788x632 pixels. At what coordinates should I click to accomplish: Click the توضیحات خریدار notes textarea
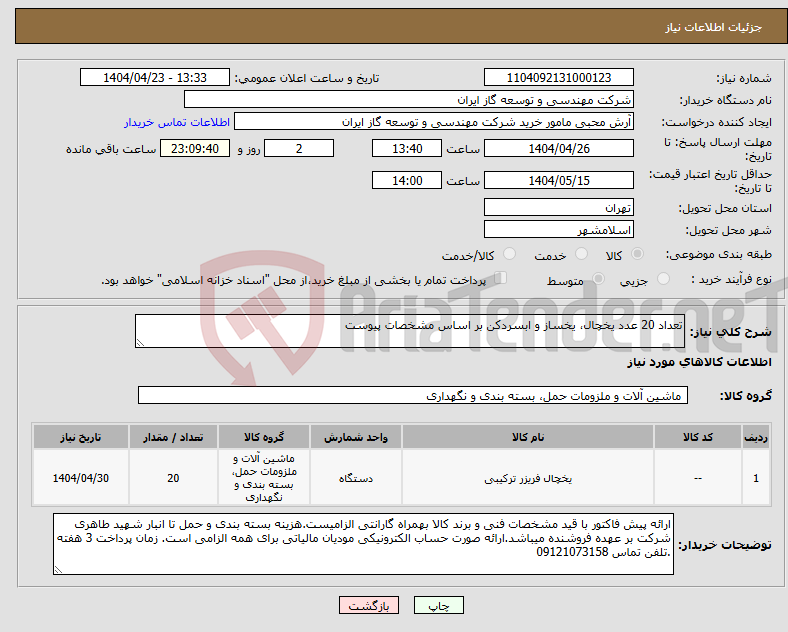coord(363,544)
